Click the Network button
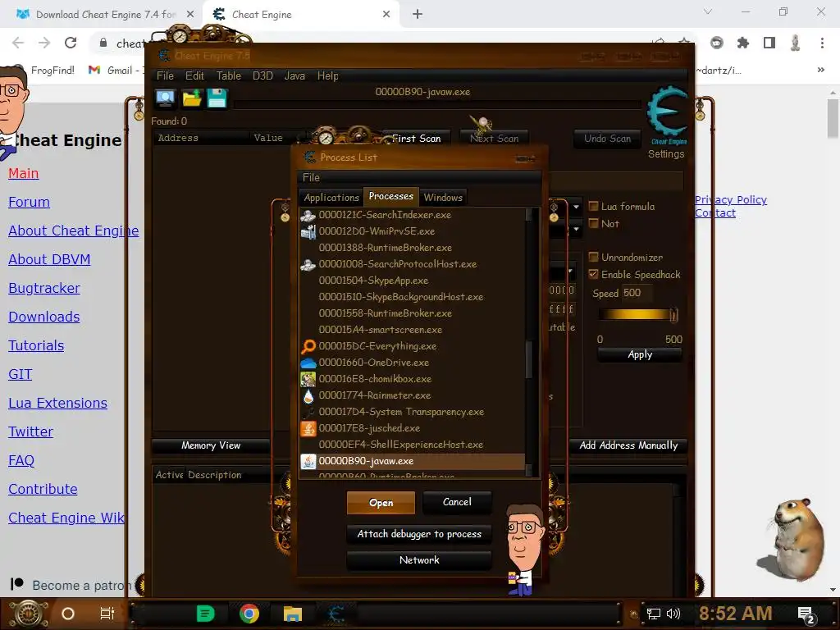The image size is (840, 630). (419, 559)
